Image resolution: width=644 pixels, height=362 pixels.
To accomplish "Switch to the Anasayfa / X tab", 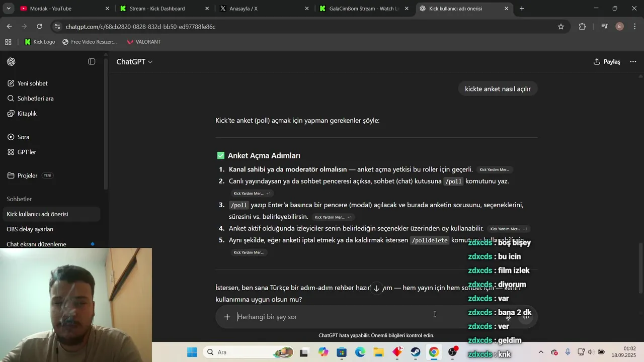I will 265,9.
